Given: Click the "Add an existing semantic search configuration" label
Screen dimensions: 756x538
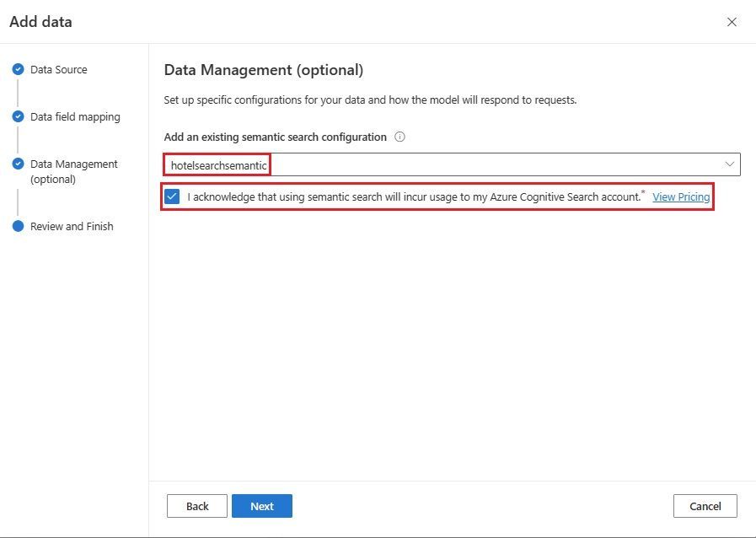Looking at the screenshot, I should (275, 137).
